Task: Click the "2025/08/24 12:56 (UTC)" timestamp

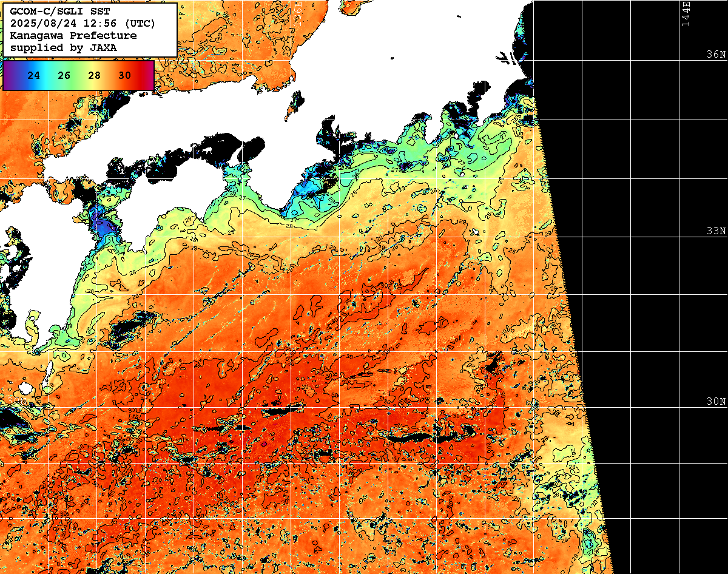Action: (x=83, y=24)
